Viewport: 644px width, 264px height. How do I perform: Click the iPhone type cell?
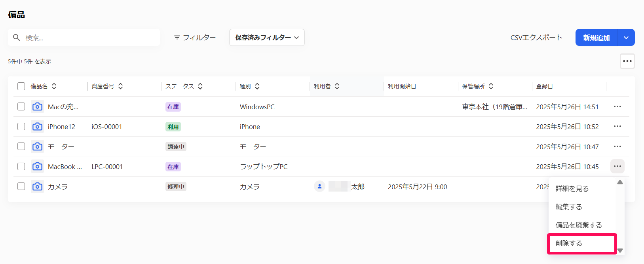tap(250, 127)
